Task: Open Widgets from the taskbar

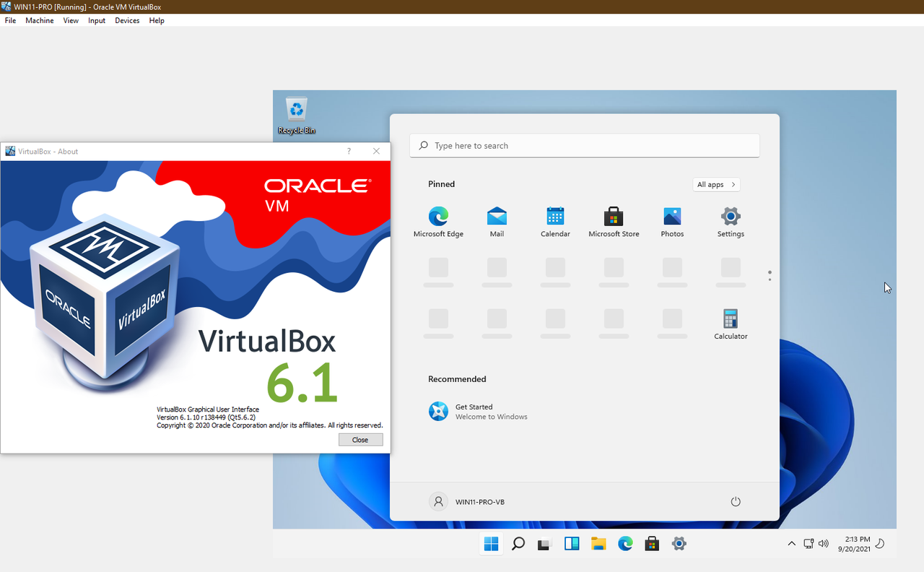Action: point(572,544)
